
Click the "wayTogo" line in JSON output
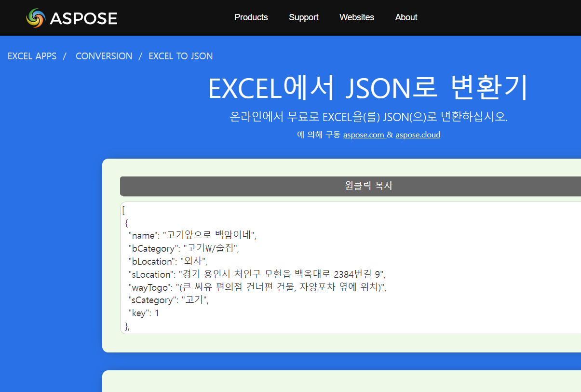258,287
